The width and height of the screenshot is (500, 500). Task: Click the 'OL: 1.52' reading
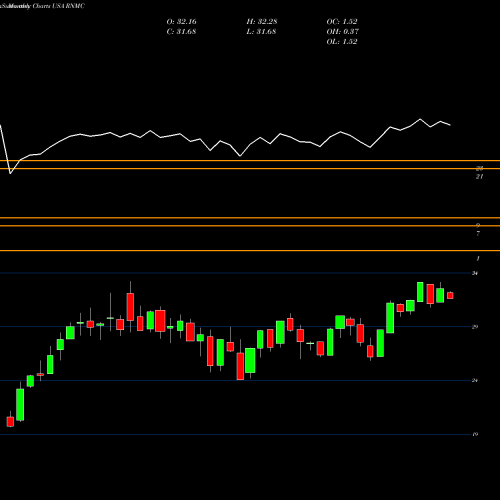tap(342, 42)
